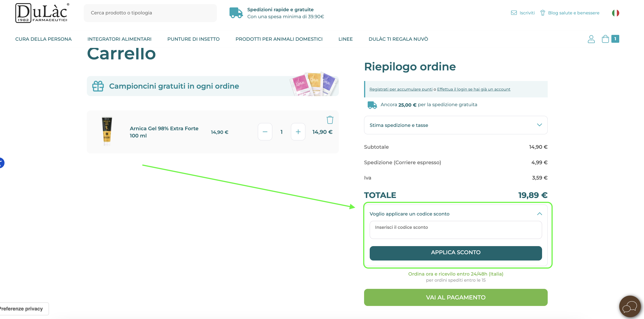Collapse the codice sconto section chevron
644x319 pixels.
[x=539, y=214]
